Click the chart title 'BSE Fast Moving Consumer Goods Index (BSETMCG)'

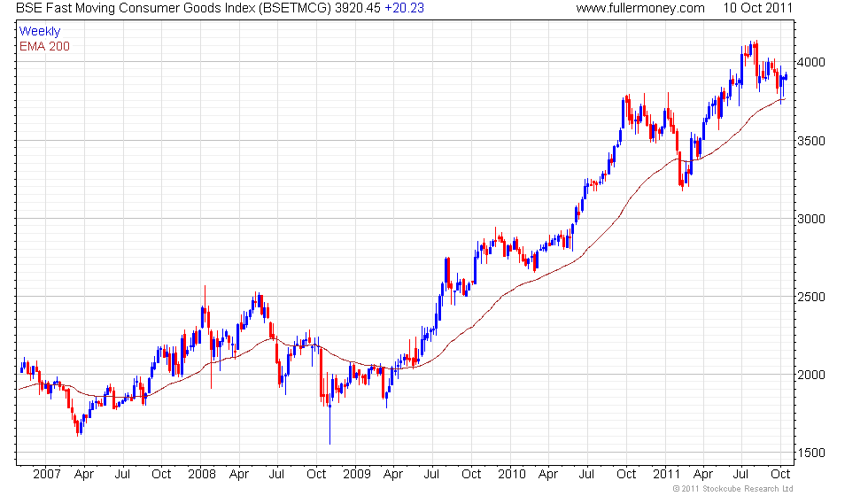point(174,8)
